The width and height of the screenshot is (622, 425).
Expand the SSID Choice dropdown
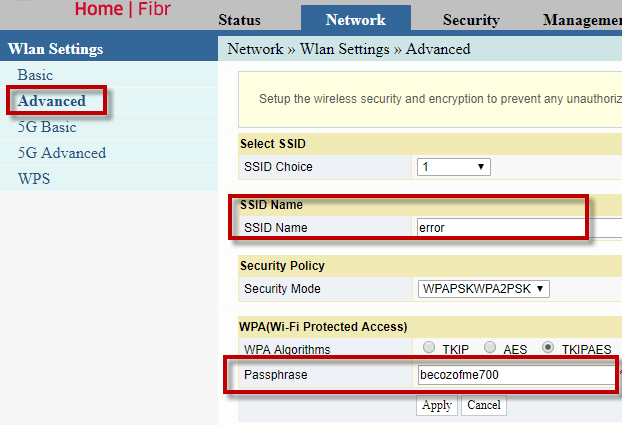click(x=453, y=167)
